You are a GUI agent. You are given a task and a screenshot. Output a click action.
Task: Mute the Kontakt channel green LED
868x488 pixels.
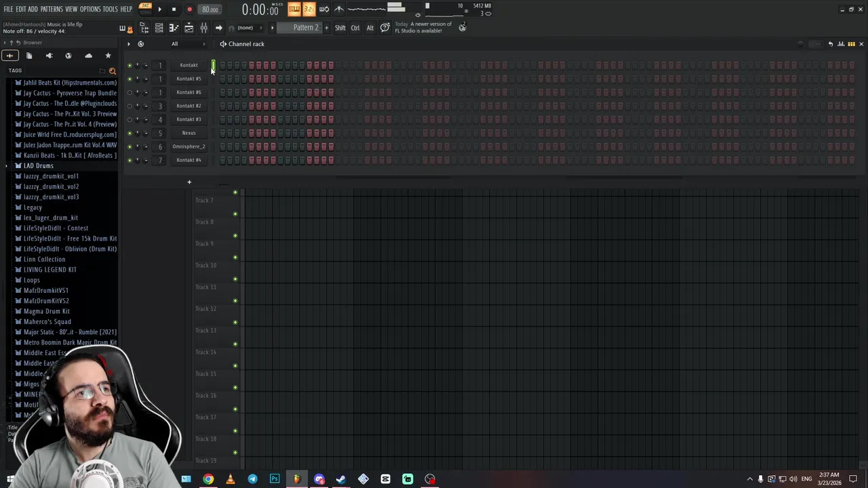pos(130,66)
